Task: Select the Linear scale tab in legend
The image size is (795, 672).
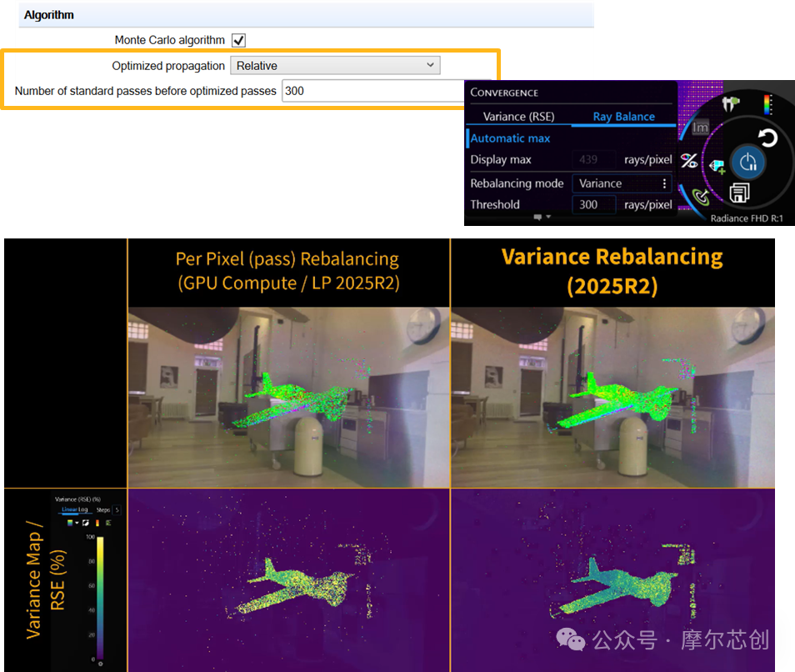Action: click(x=69, y=509)
